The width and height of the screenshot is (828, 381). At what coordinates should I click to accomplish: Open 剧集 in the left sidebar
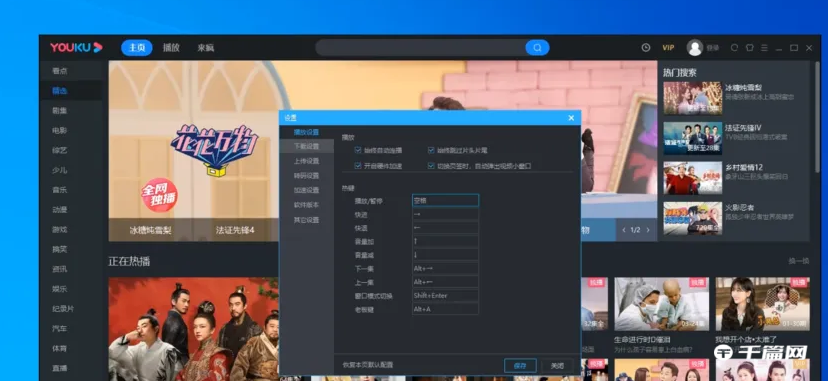(60, 111)
